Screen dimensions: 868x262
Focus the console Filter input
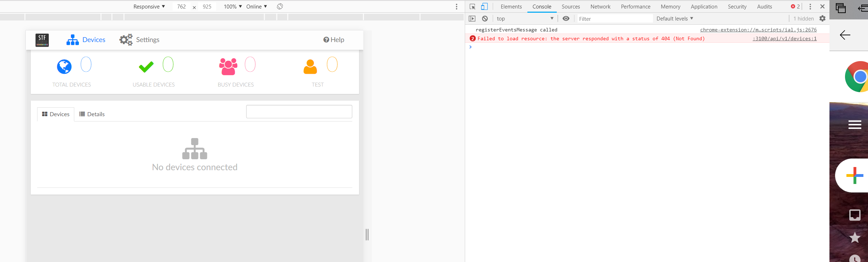pos(615,19)
